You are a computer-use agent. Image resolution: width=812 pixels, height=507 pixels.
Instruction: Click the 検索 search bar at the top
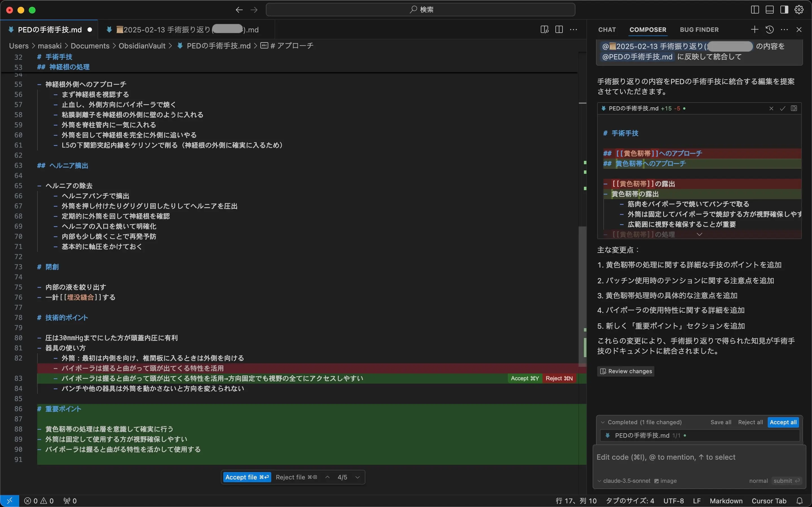tap(420, 9)
